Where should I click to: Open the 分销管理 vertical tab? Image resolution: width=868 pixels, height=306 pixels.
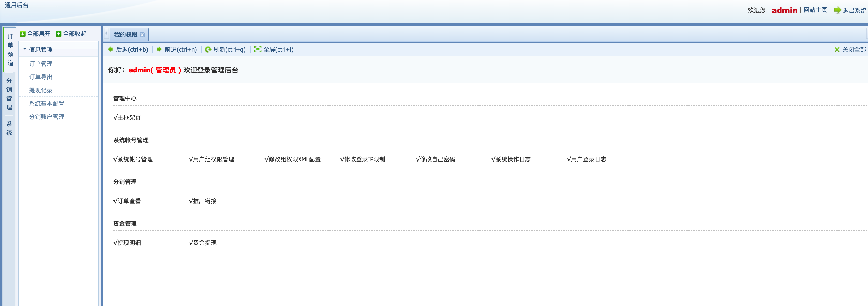[9, 94]
